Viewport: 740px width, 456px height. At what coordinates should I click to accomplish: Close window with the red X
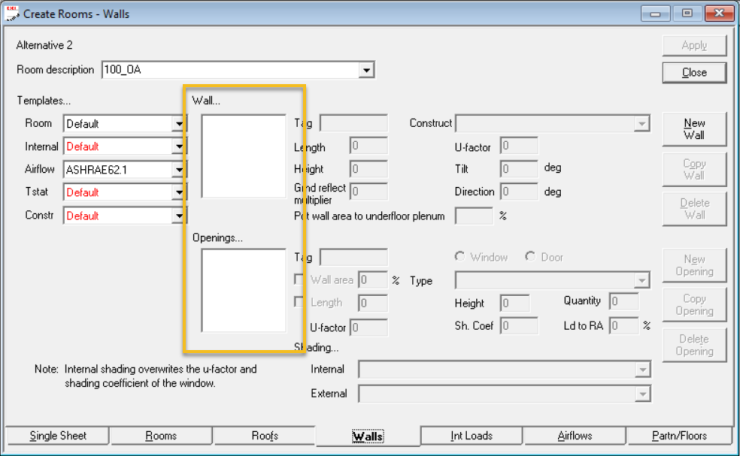719,13
